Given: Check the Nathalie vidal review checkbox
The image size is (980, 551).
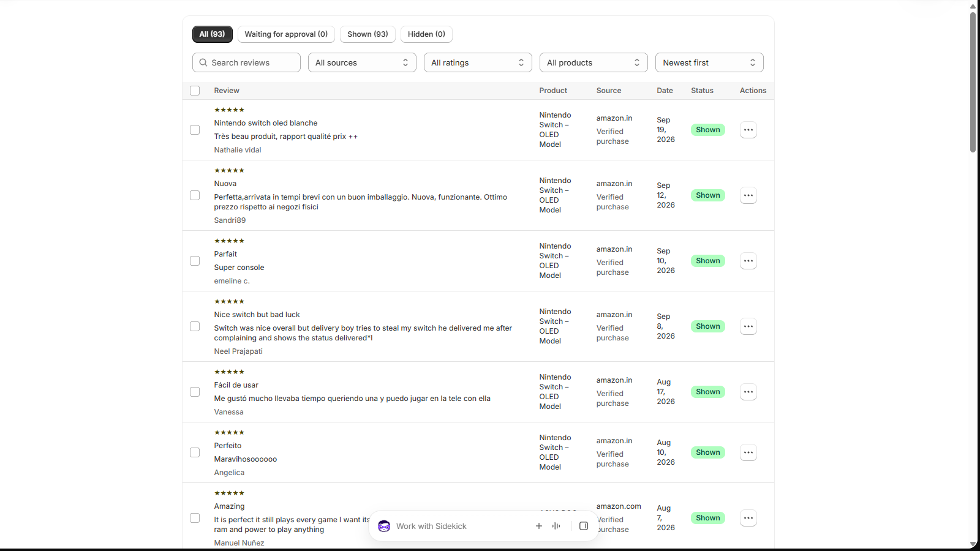Looking at the screenshot, I should point(195,130).
